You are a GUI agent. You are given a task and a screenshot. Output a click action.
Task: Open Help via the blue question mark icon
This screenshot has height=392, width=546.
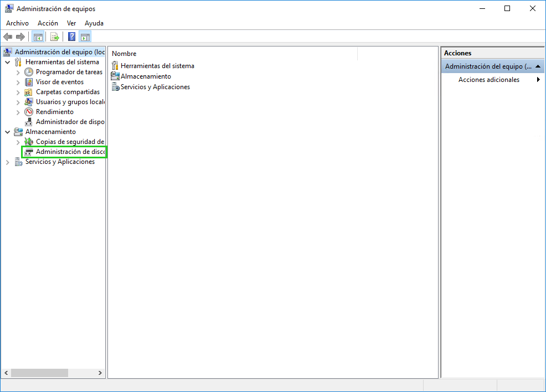tap(72, 37)
